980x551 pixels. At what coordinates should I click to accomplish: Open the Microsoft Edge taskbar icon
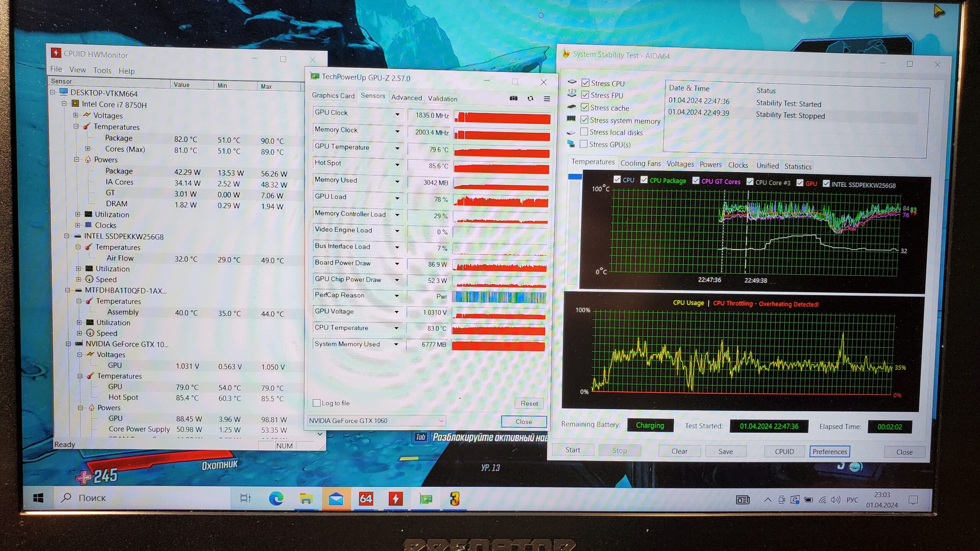(x=276, y=498)
